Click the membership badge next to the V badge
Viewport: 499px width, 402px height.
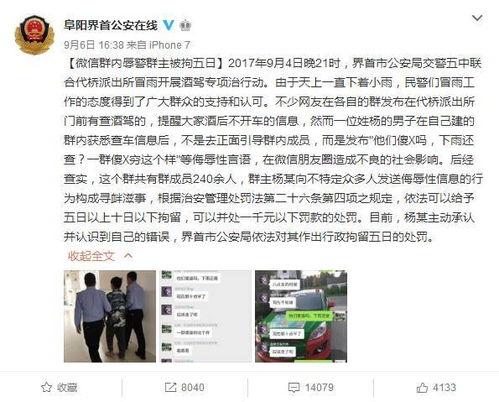click(185, 25)
